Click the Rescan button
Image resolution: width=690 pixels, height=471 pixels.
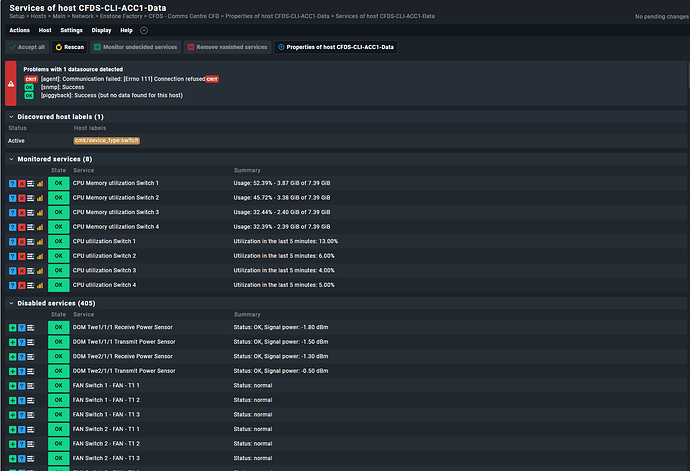pyautogui.click(x=71, y=47)
